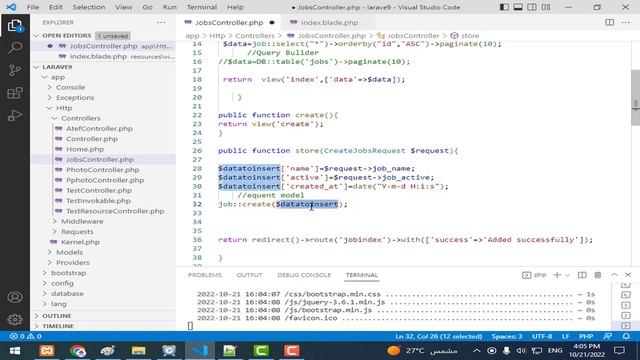Open the Extensions view

[15, 93]
